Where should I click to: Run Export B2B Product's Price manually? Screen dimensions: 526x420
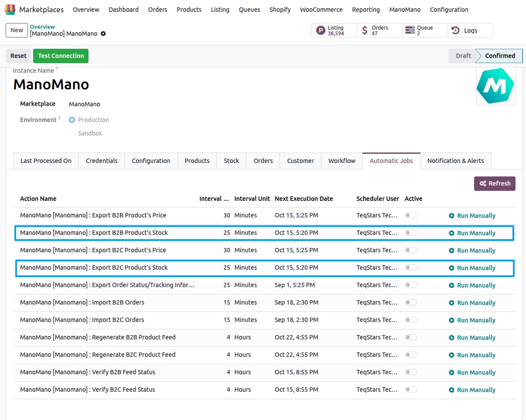472,216
